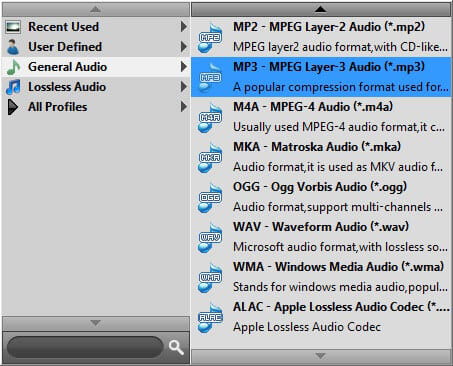Choose MKA - Matroska Audio format
This screenshot has height=366, width=453.
tap(321, 157)
